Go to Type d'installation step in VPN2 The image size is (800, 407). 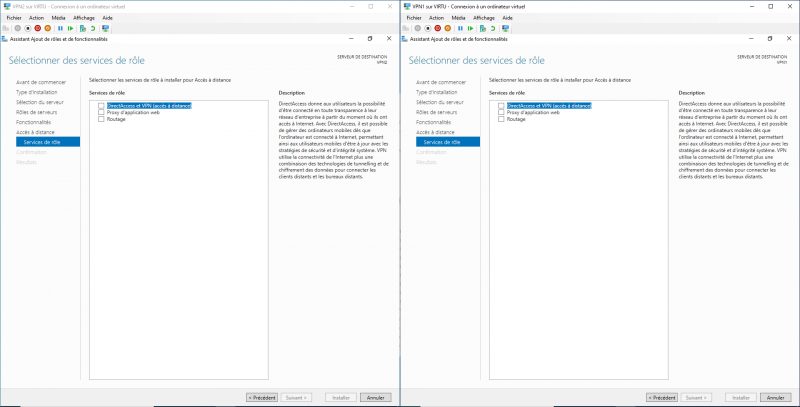(37, 92)
